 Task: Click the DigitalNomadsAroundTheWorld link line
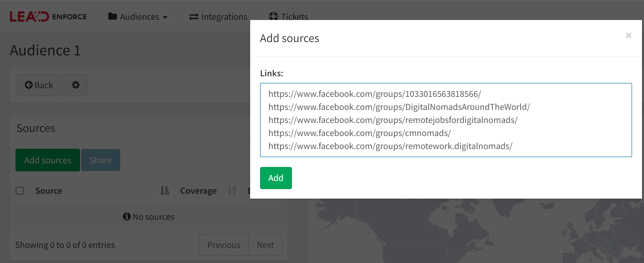pyautogui.click(x=399, y=107)
